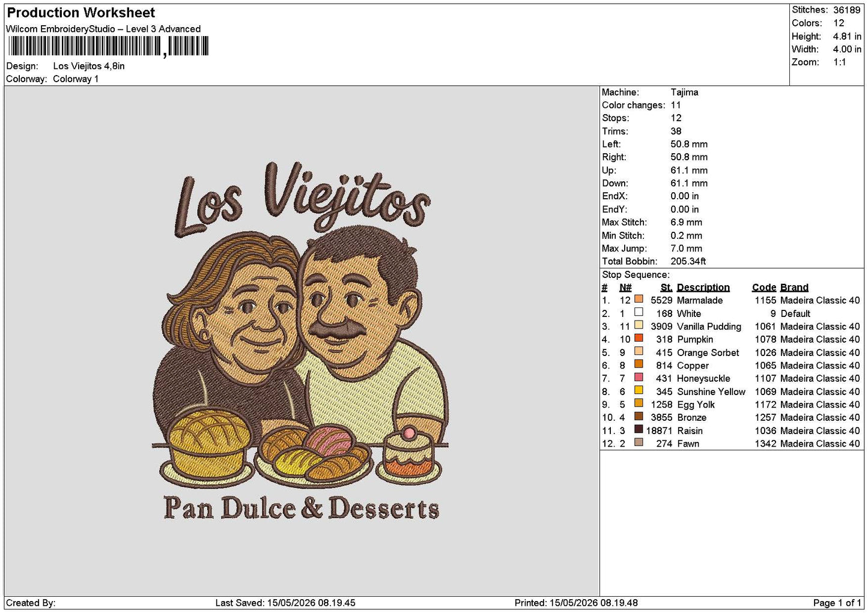Click the Vanilla Pudding color swatch
Image resolution: width=868 pixels, height=613 pixels.
[x=639, y=325]
